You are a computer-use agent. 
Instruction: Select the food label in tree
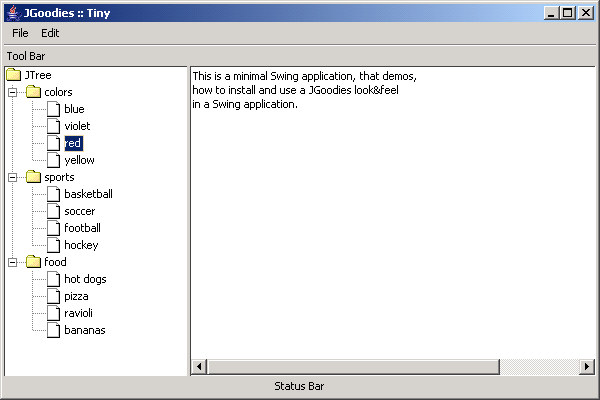55,262
